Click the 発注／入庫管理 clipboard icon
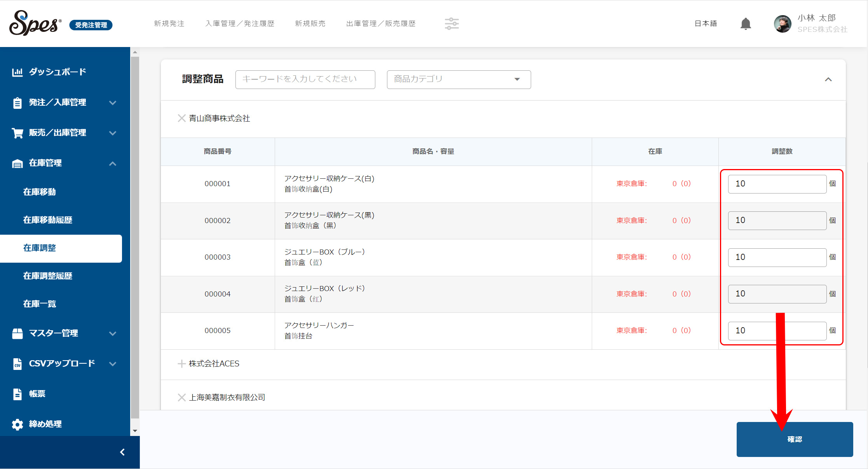Screen dimensions: 868x469 (17, 103)
